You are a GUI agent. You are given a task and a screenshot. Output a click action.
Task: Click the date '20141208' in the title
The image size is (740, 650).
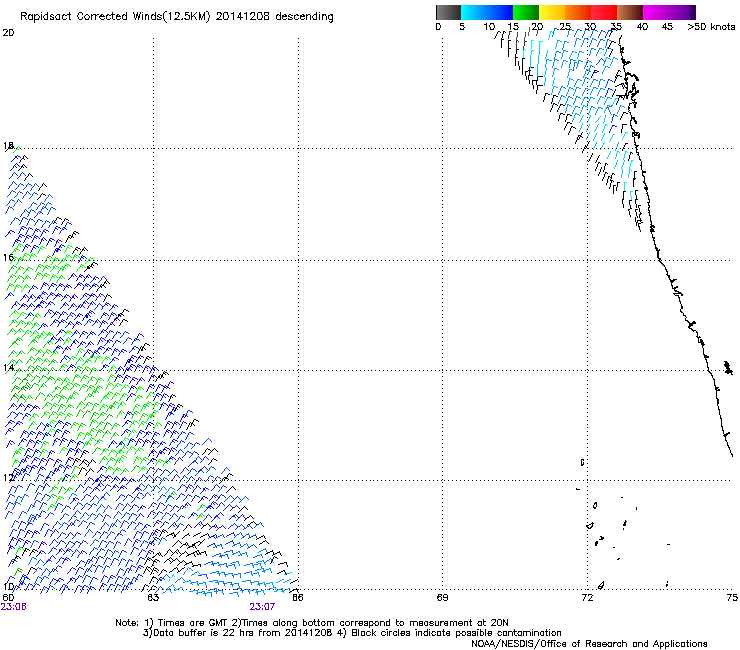click(x=243, y=16)
